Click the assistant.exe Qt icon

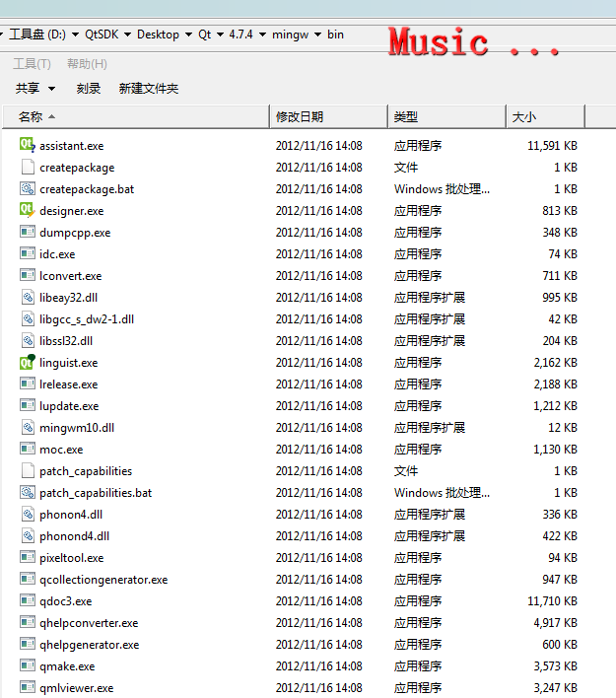click(x=28, y=145)
